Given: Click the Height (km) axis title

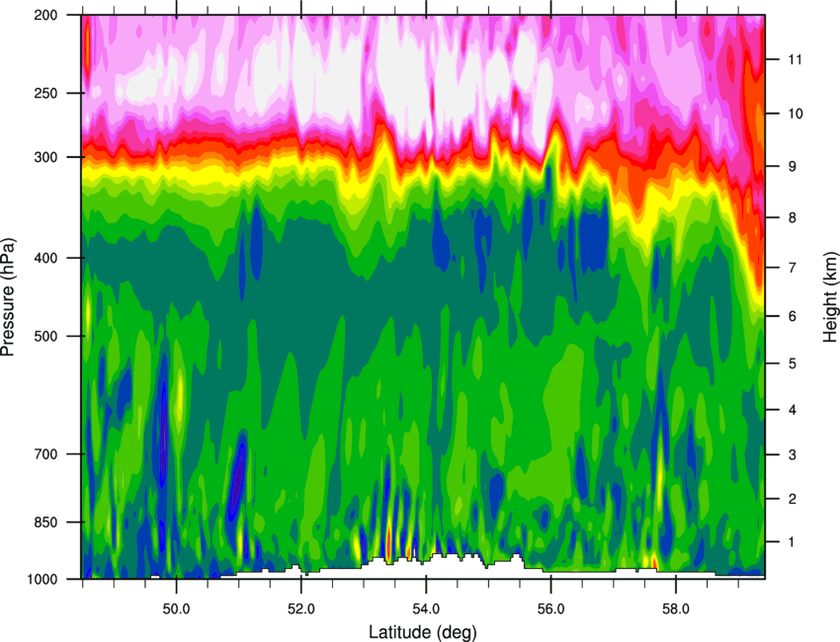Looking at the screenshot, I should click(x=830, y=296).
